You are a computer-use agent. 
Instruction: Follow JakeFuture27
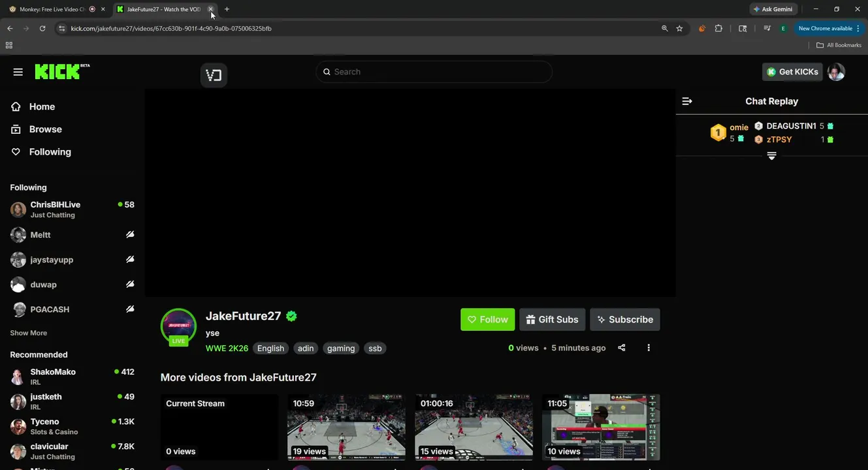pos(487,319)
